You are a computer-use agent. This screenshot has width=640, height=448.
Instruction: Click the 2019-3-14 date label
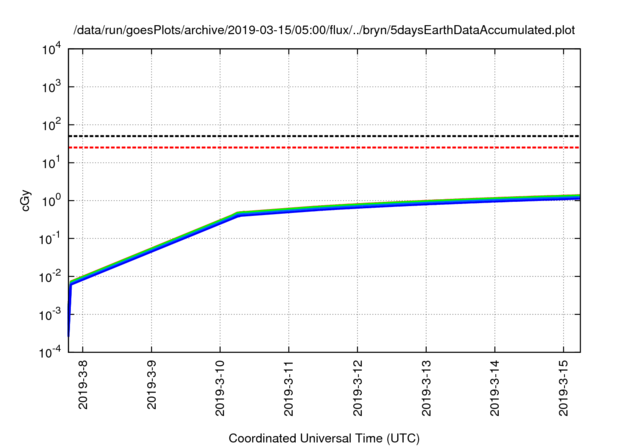tap(495, 388)
